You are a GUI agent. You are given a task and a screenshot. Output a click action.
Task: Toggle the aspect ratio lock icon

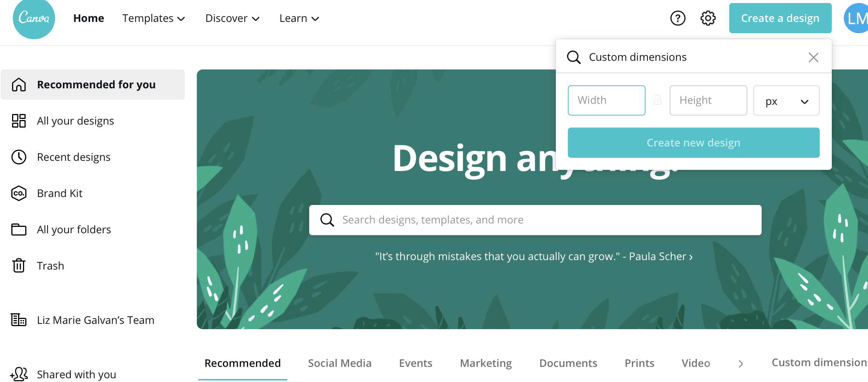pos(657,100)
